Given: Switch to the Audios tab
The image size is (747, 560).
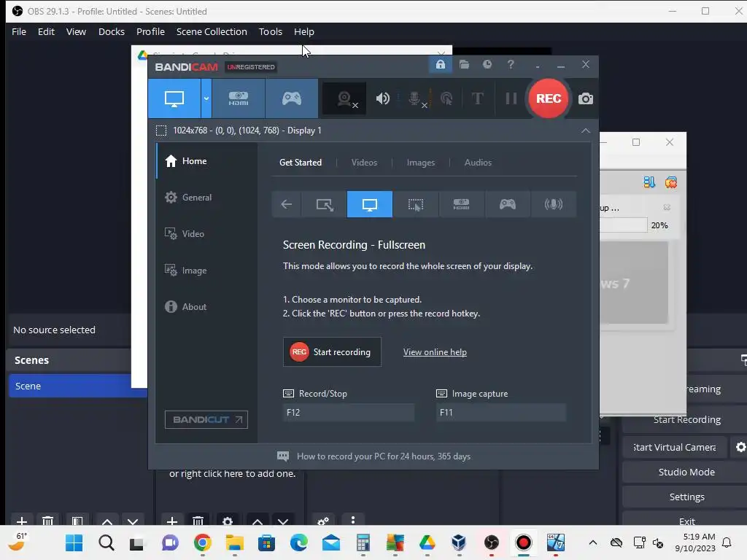Looking at the screenshot, I should (x=478, y=163).
